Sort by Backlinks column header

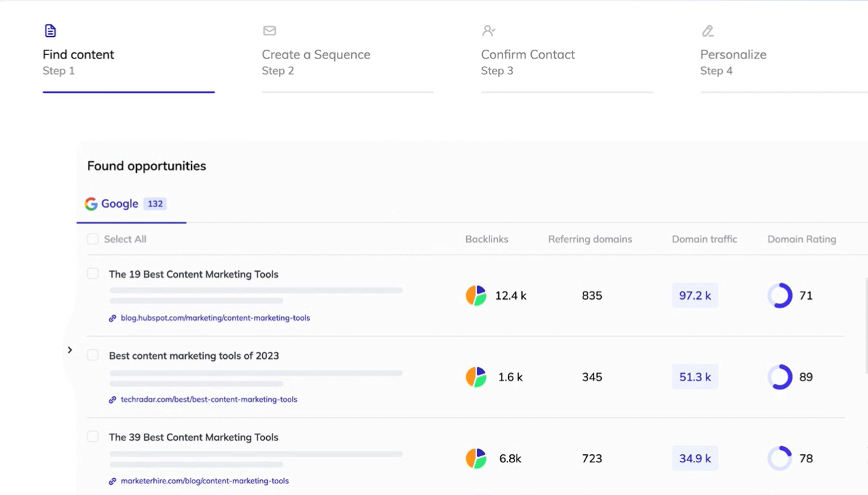point(486,239)
